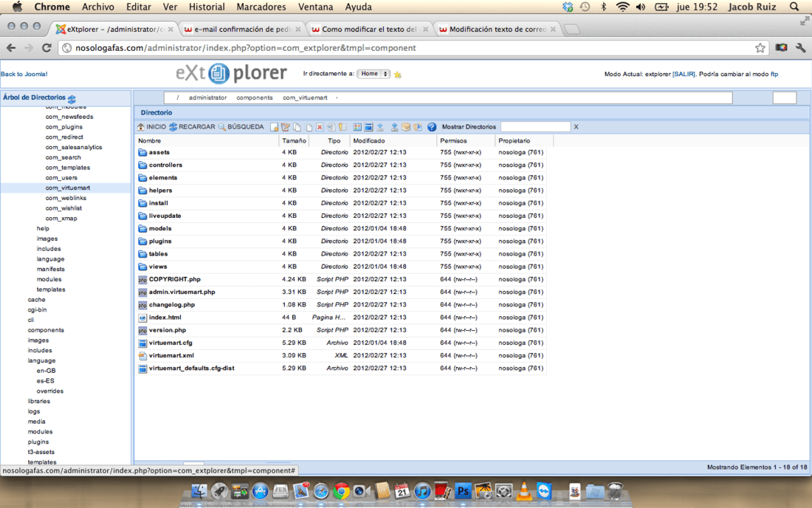Click com_virtuemart in the breadcrumb path
This screenshot has width=812, height=508.
(x=305, y=97)
